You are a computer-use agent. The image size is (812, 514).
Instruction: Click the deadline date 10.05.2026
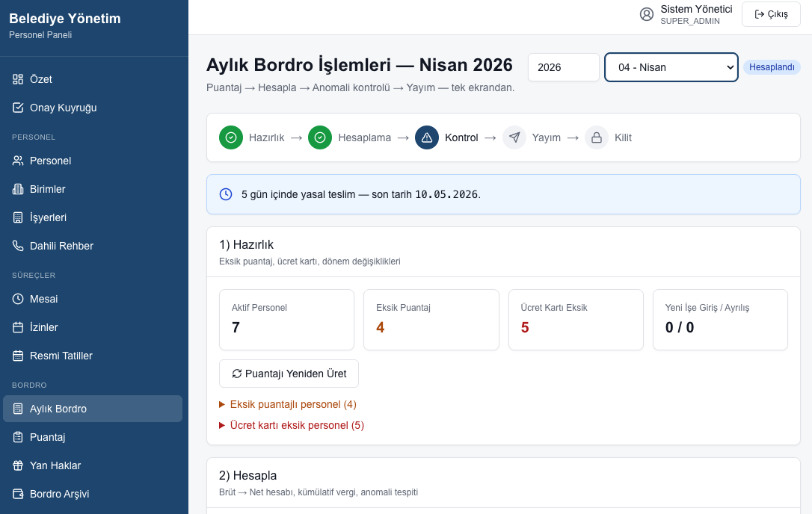coord(446,195)
